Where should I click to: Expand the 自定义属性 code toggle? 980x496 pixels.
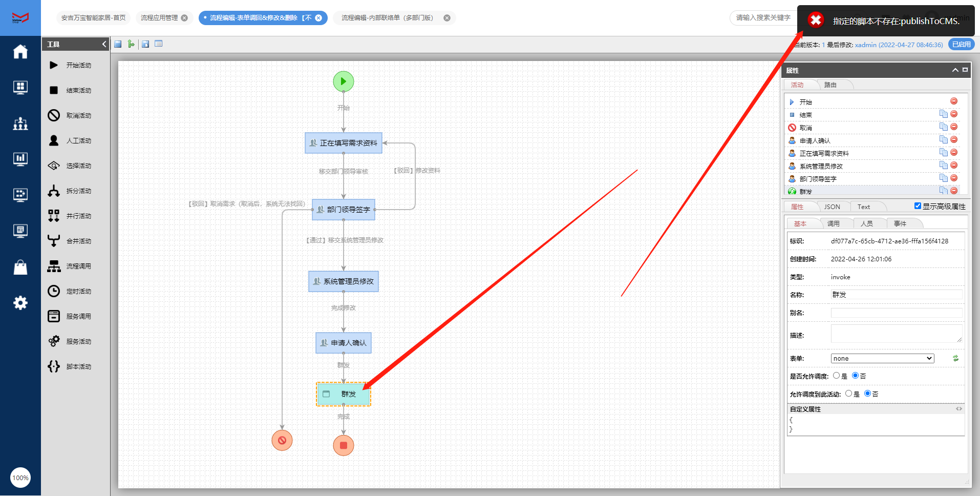point(959,409)
